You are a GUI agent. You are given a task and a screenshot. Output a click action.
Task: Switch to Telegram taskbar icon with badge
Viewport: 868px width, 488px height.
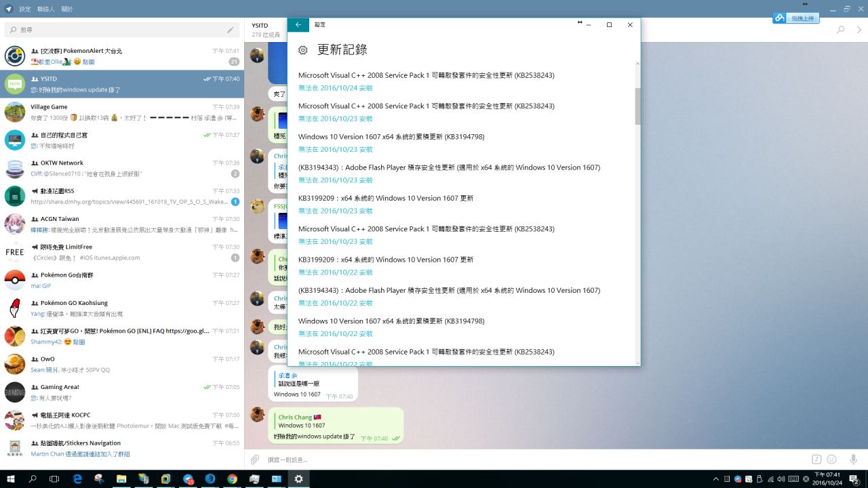[189, 479]
